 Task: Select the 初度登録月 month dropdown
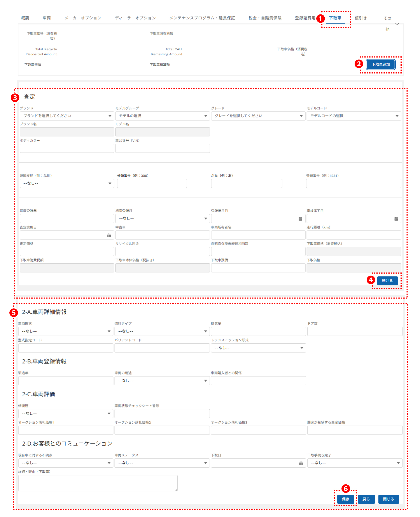point(162,218)
